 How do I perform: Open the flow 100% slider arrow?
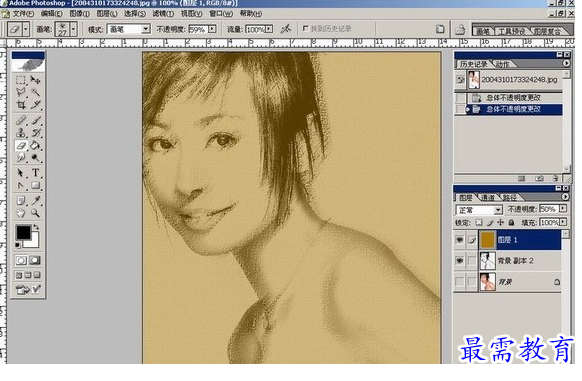[269, 29]
